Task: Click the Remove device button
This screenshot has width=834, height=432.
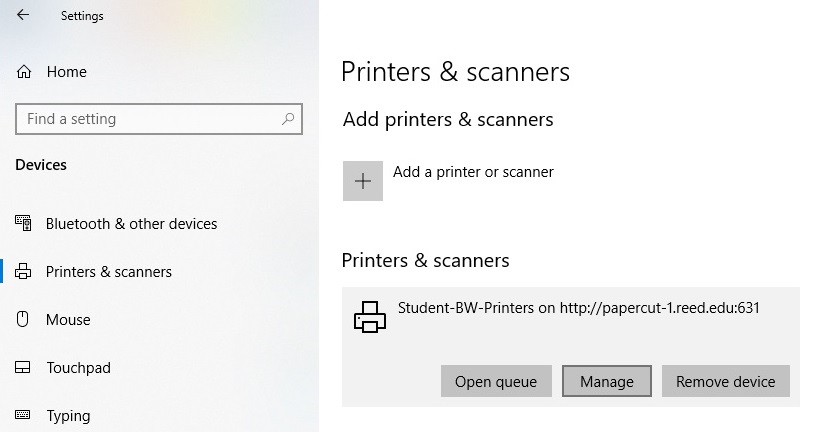Action: (725, 381)
